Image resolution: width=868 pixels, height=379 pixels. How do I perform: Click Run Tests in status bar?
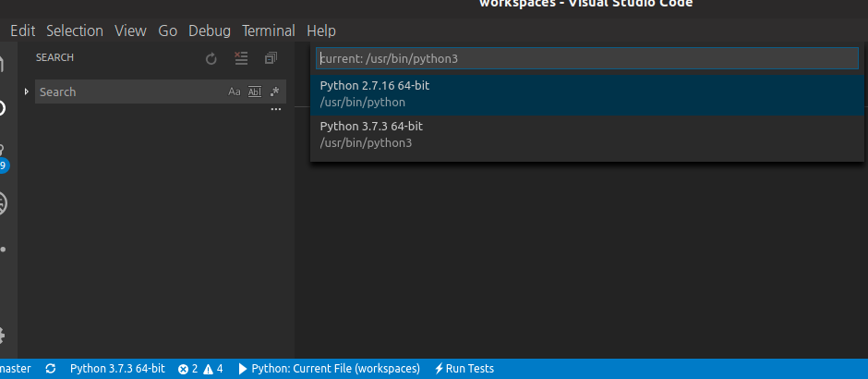pyautogui.click(x=464, y=369)
